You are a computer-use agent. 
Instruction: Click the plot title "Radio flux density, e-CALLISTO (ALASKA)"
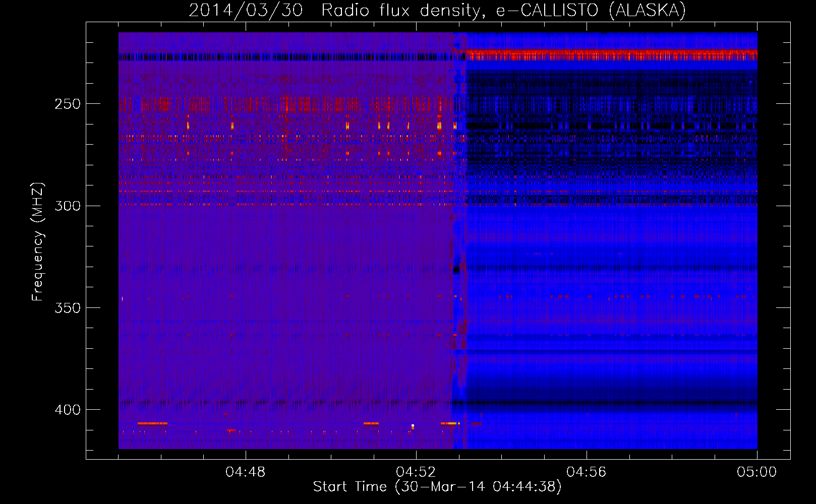[x=503, y=11]
